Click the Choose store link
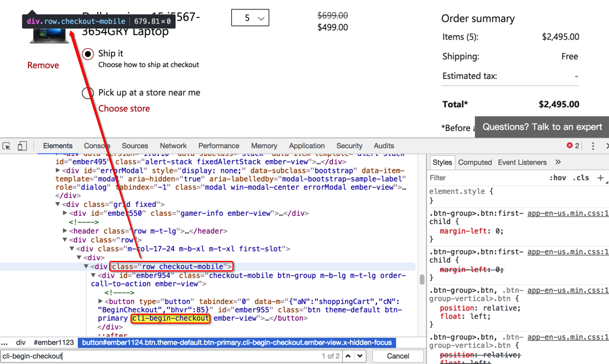The height and width of the screenshot is (364, 609). (x=124, y=108)
